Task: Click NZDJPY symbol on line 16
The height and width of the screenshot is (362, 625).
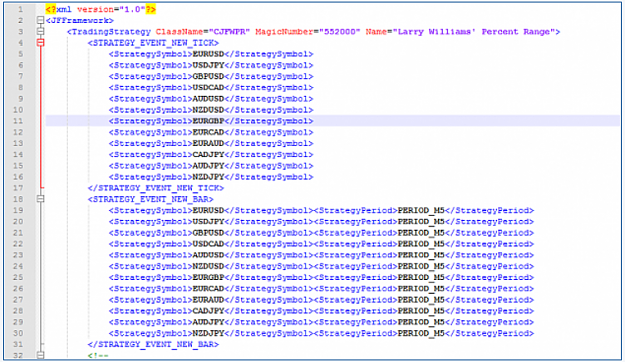Action: coord(208,177)
